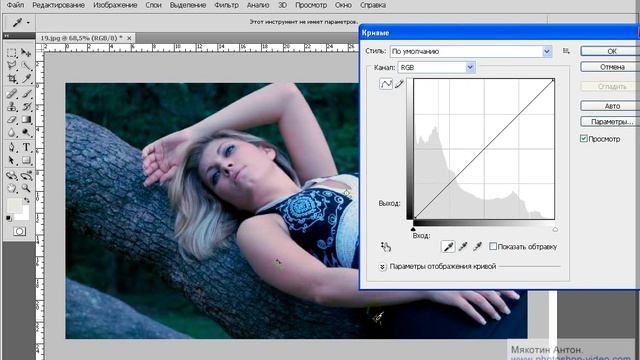Select the Pen tool

click(x=11, y=147)
